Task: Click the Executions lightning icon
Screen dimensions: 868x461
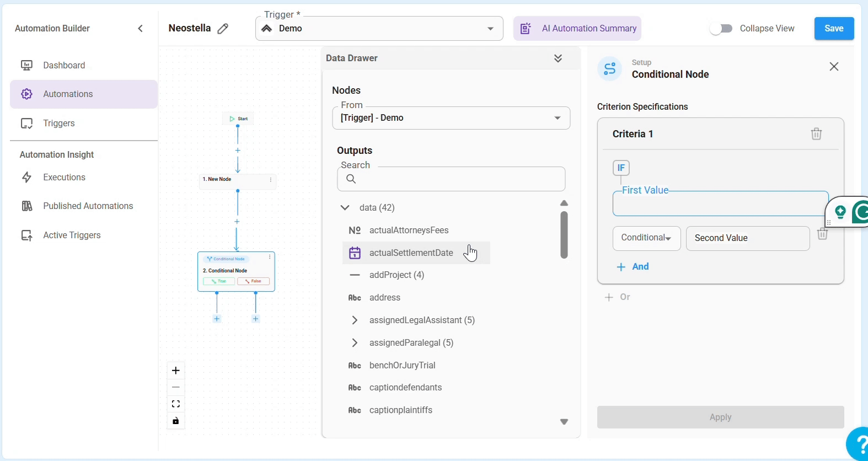Action: pos(26,178)
